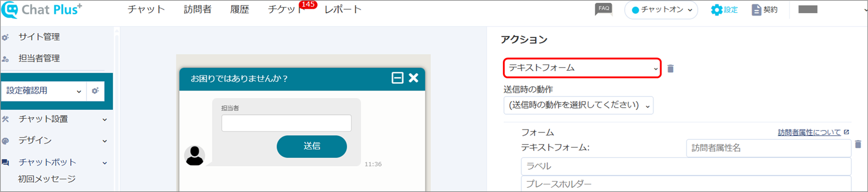Image resolution: width=868 pixels, height=192 pixels.
Task: Click the 11:36 timestamp in chat preview
Action: click(373, 164)
